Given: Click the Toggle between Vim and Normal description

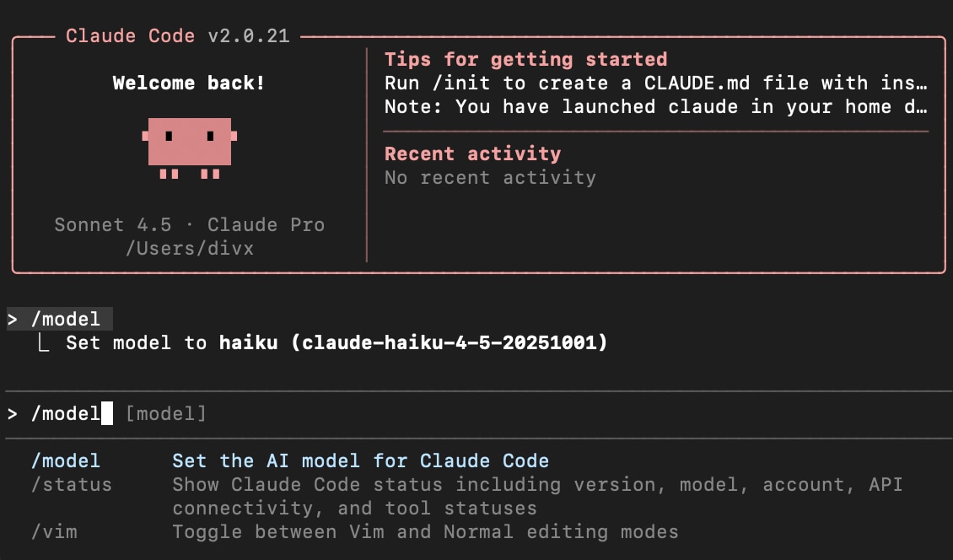Looking at the screenshot, I should point(425,531).
